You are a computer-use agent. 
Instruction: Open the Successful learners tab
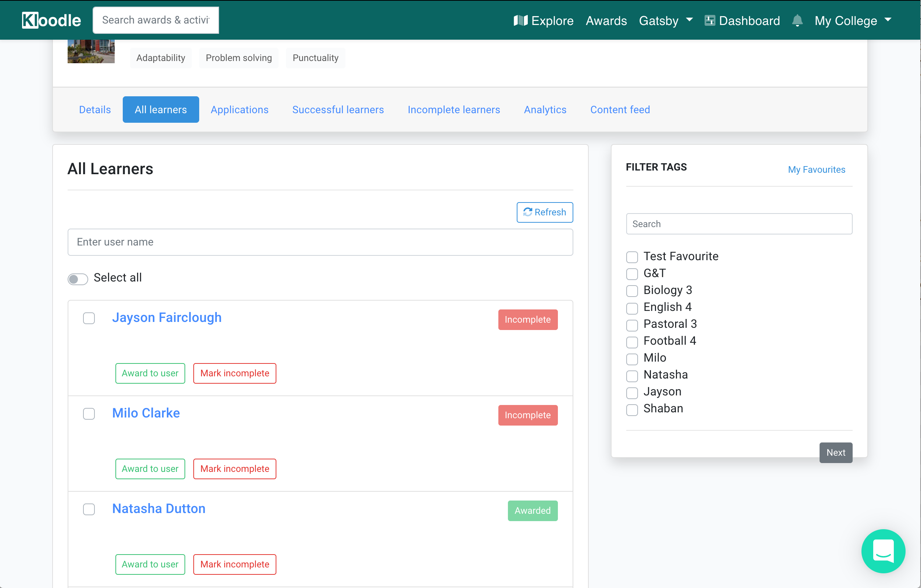338,110
